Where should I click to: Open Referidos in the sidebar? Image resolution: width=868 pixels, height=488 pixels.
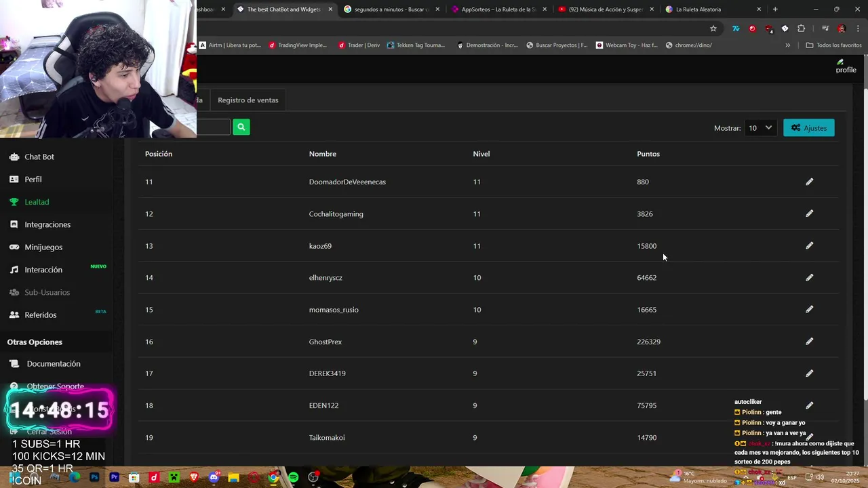click(41, 315)
